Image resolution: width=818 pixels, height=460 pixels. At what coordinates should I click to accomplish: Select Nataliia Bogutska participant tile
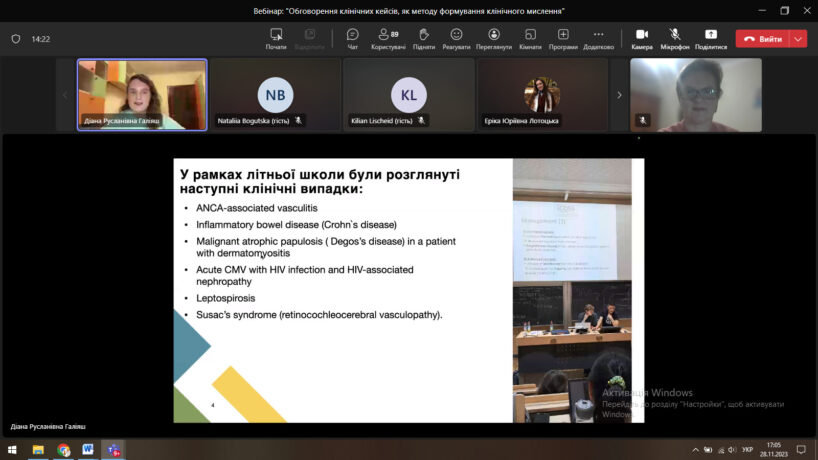[275, 95]
